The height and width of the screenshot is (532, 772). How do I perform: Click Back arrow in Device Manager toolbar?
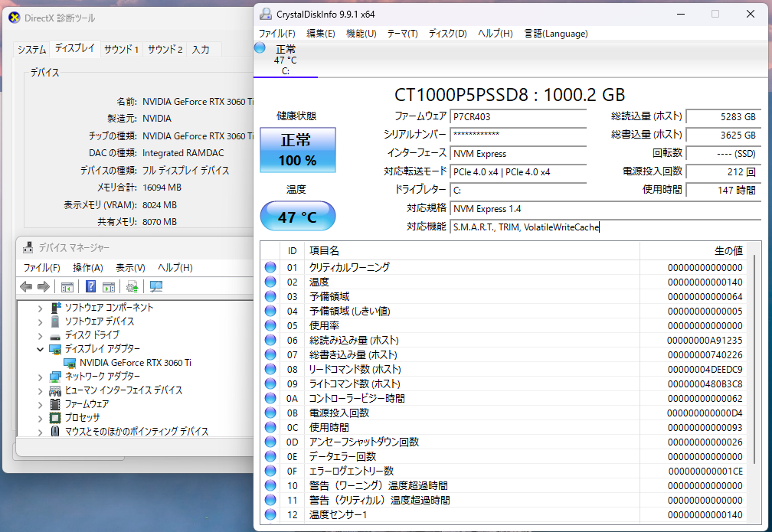pos(26,286)
